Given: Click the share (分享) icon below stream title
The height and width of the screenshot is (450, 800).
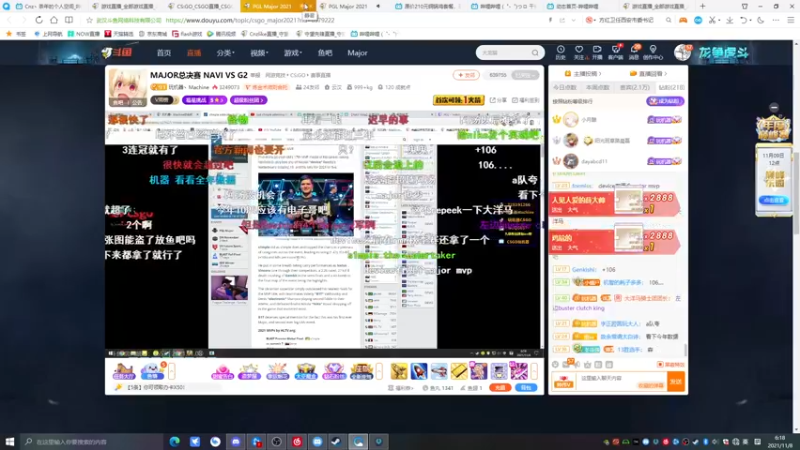Looking at the screenshot, I should [x=498, y=100].
